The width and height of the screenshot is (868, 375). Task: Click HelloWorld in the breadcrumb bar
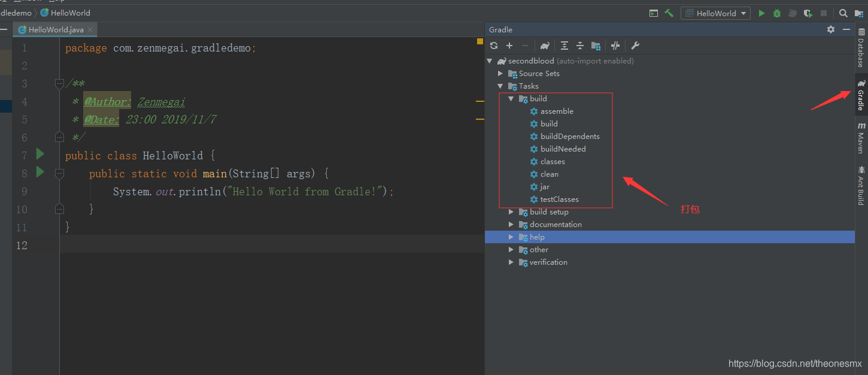click(x=65, y=13)
